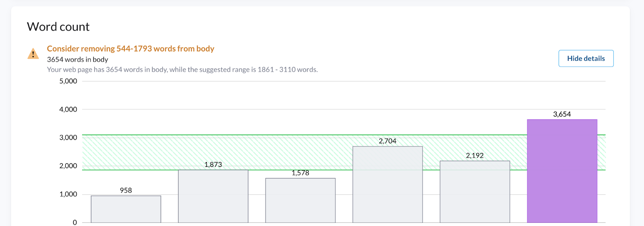Click the '3654 words in body' text

[x=78, y=60]
